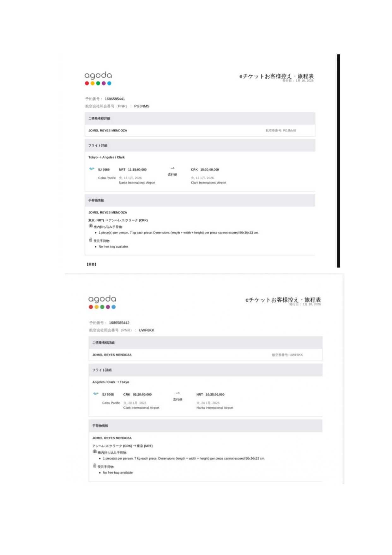Image resolution: width=392 pixels, height=555 pixels.
Task: Click the ticket number 航空券番号: UWF8KK
Action: click(x=287, y=355)
